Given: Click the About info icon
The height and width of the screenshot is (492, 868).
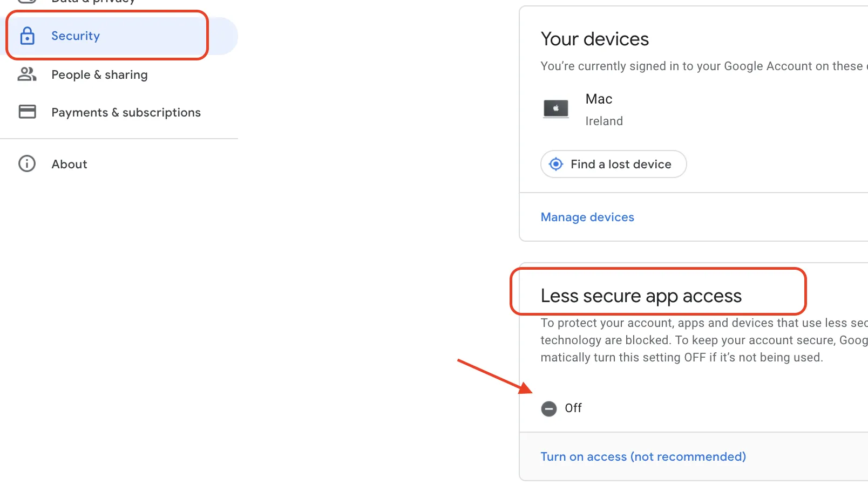Looking at the screenshot, I should [27, 164].
